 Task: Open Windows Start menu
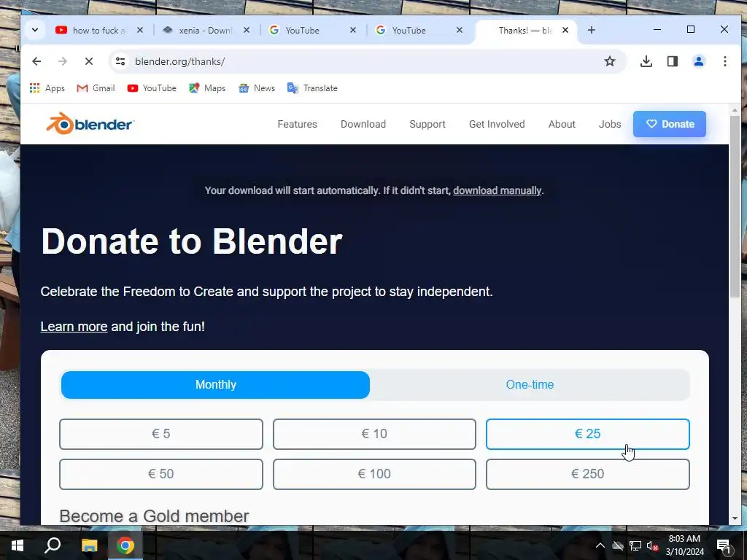(18, 545)
